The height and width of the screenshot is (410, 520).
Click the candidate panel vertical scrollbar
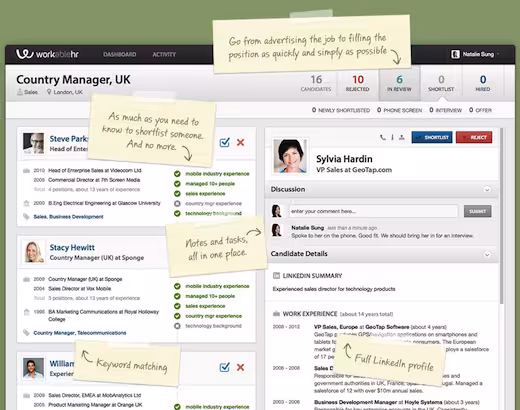pyautogui.click(x=501, y=216)
